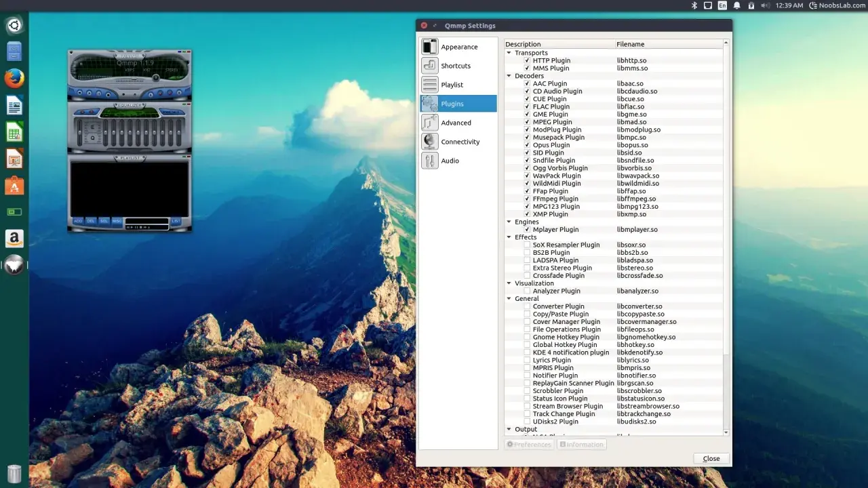Click the Qmmp equalizer preamp slider
Viewport: 868px width, 488px height.
pos(81,132)
